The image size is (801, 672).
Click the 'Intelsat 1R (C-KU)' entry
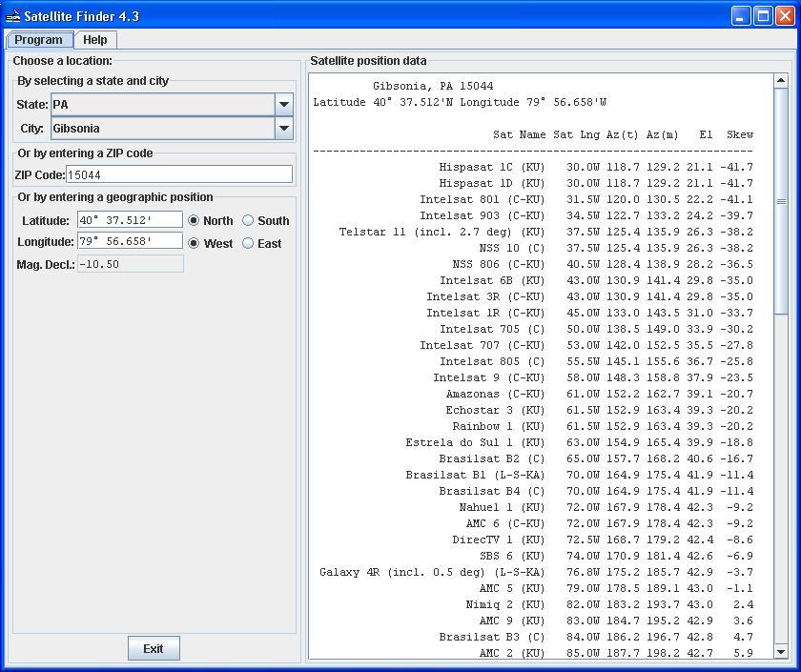[x=485, y=313]
